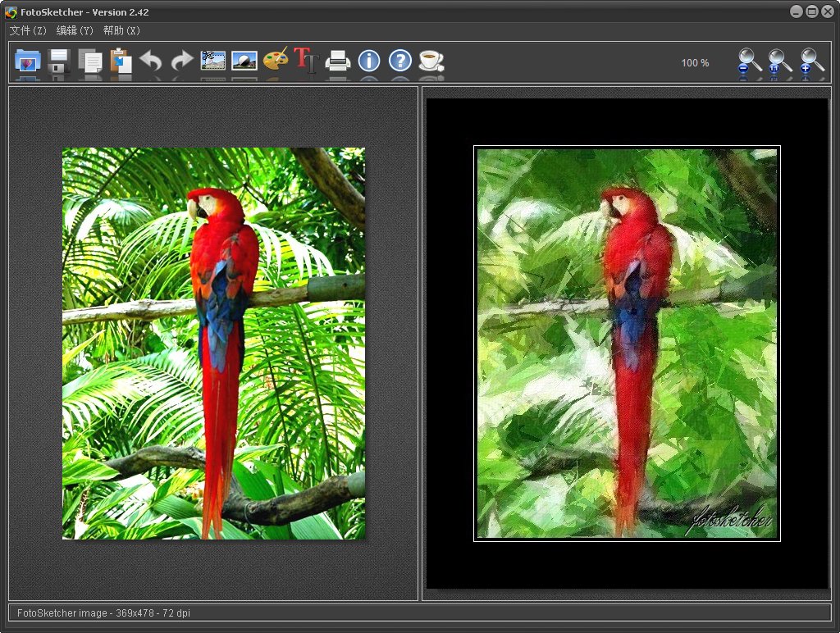Open help using the question mark icon
The image size is (840, 633).
(x=399, y=61)
